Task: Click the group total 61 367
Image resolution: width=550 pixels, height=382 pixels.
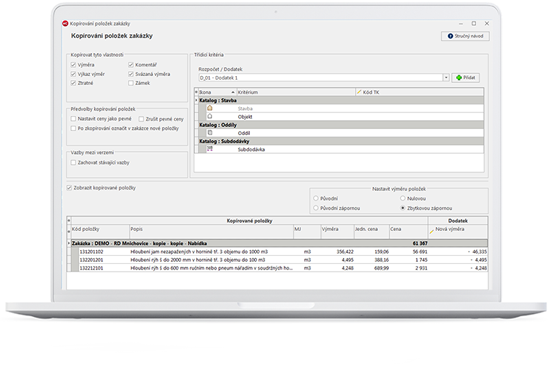Action: click(x=420, y=243)
